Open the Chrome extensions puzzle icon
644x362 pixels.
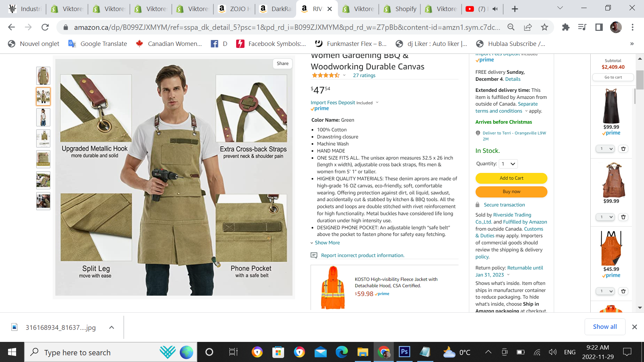566,27
